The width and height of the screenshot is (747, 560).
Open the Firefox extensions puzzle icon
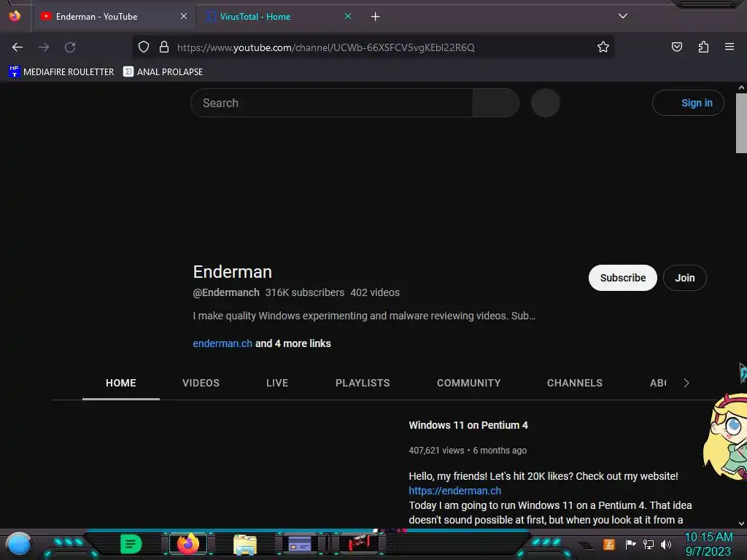pos(703,47)
